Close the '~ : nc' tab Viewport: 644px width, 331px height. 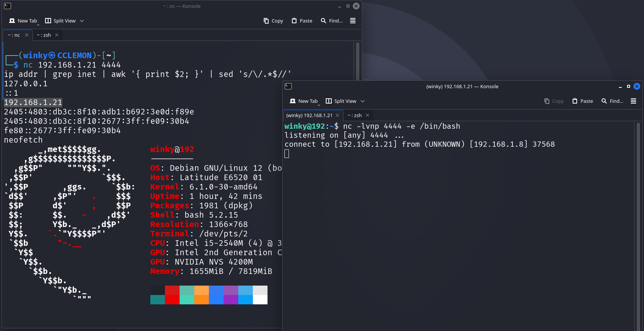(x=27, y=35)
